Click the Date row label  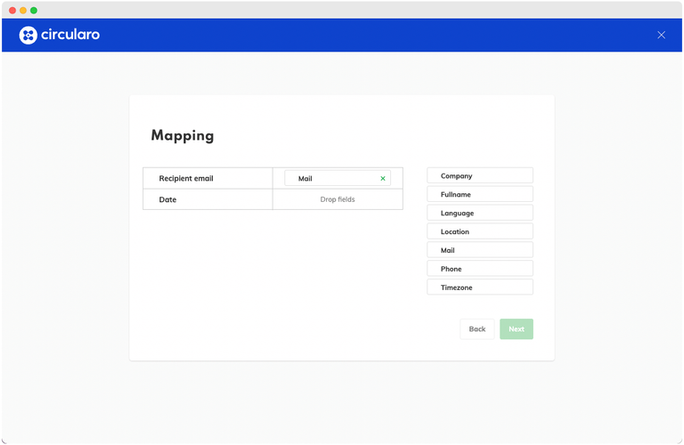pos(168,200)
